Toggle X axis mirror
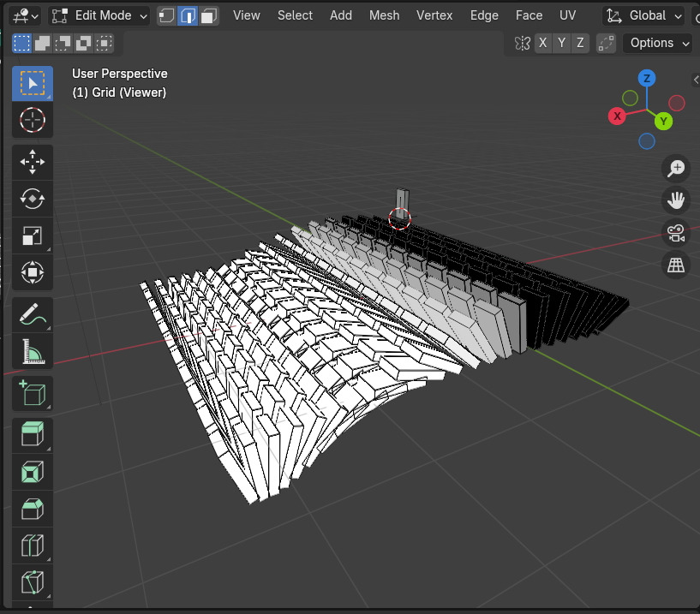Viewport: 700px width, 614px height. point(543,44)
